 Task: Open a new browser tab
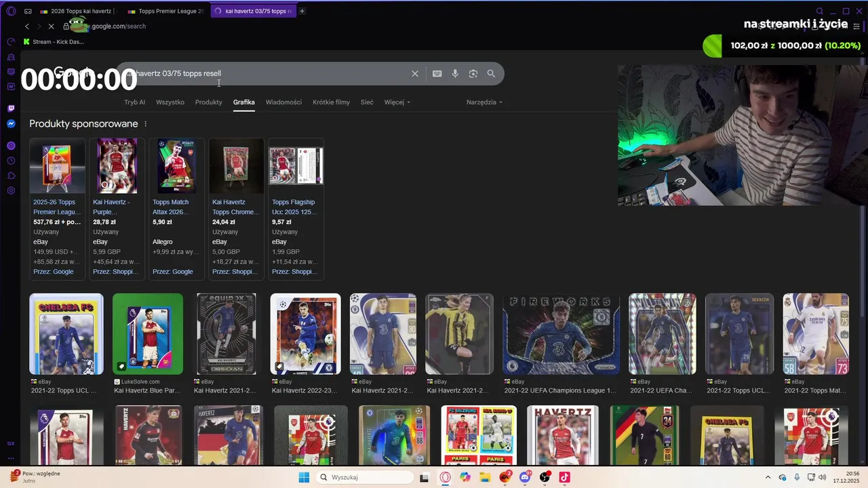tap(302, 11)
